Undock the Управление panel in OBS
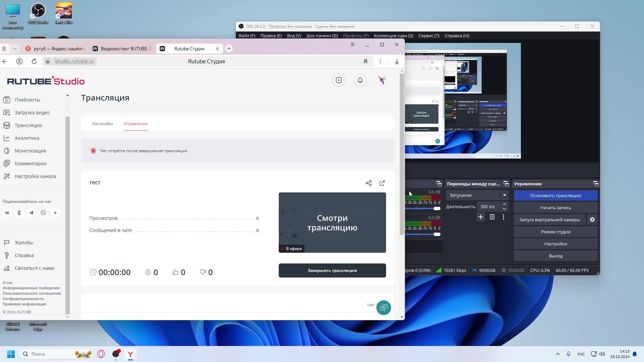 click(x=596, y=184)
